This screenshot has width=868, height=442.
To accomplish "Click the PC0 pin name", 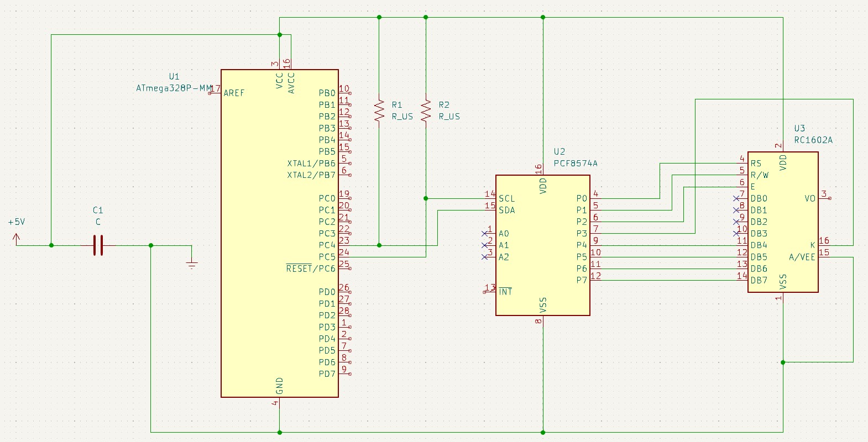I will coord(327,198).
